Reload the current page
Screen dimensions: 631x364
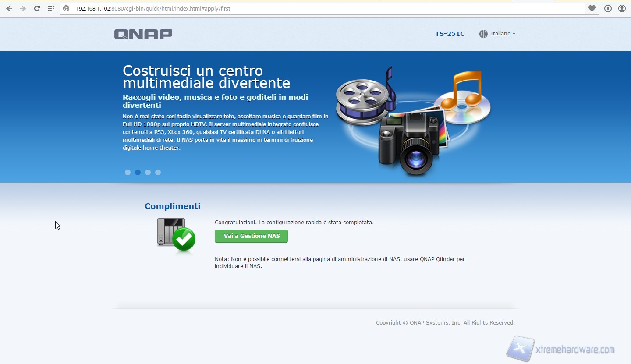click(37, 8)
